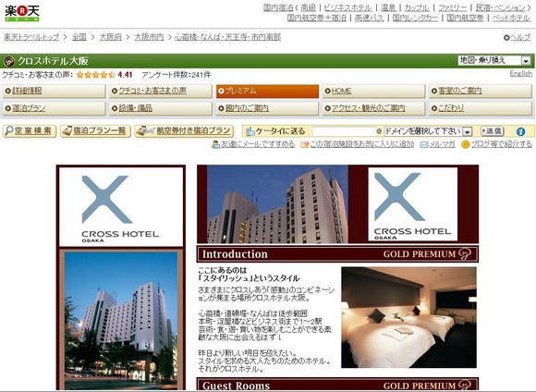
Task: Open the 地図・乗り換え dropdown
Action: [494, 60]
